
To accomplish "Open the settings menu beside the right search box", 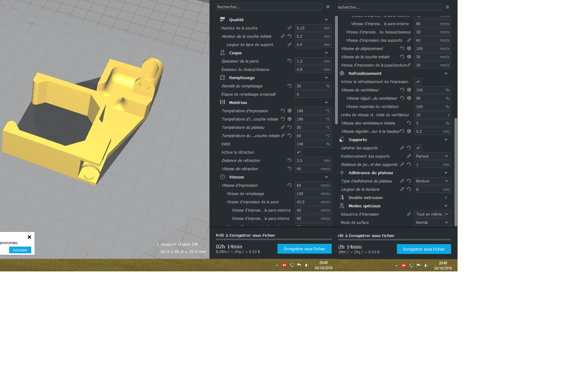I will (447, 7).
